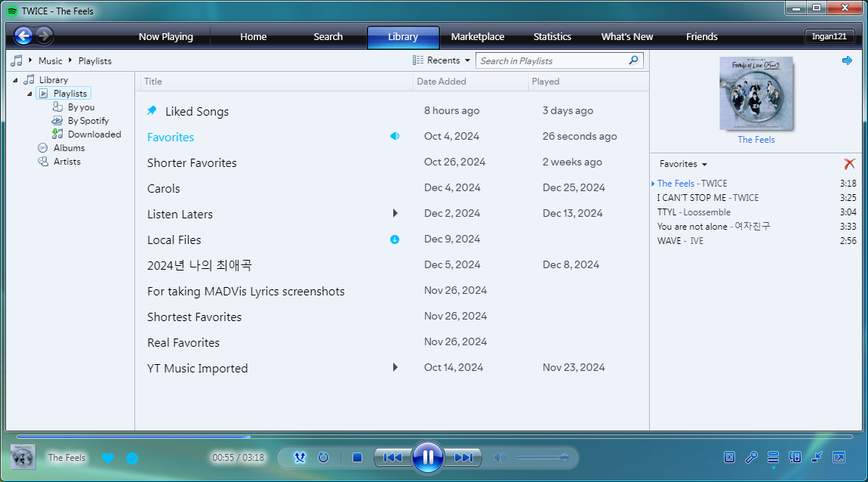Image resolution: width=868 pixels, height=482 pixels.
Task: Skip to the previous track
Action: 392,458
